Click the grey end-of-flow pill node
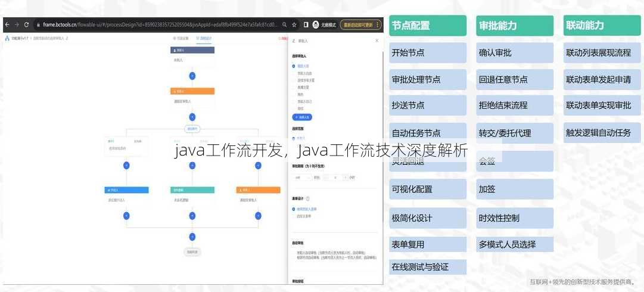644x292 pixels. [192, 251]
